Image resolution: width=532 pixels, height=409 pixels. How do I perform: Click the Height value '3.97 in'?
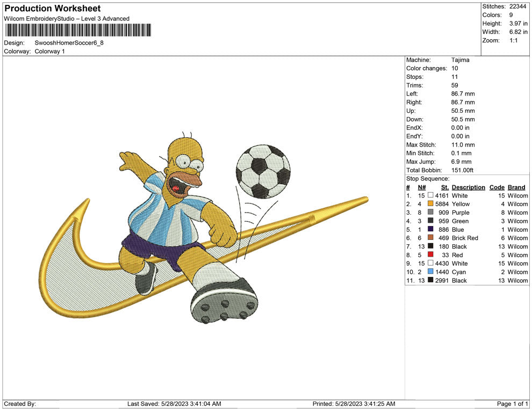click(x=519, y=24)
